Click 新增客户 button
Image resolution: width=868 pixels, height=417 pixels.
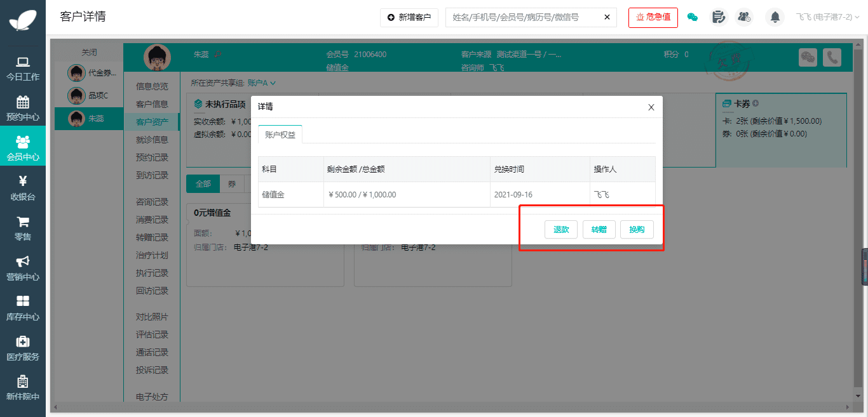409,17
